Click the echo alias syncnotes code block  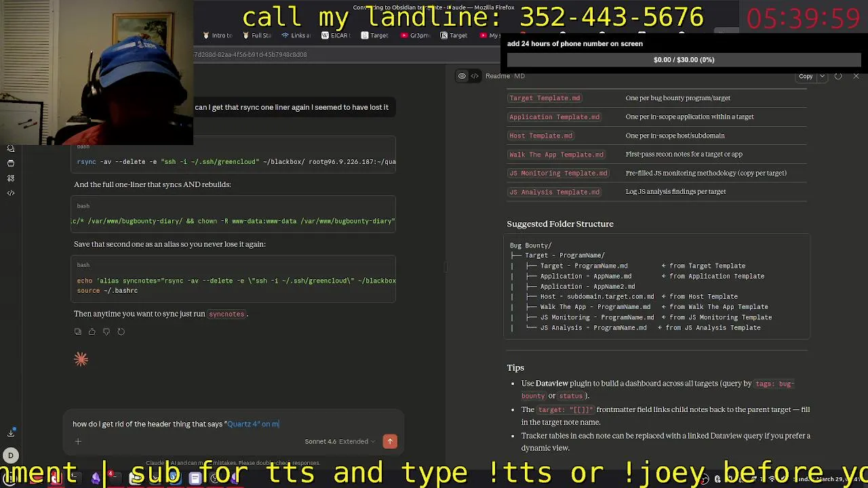pyautogui.click(x=233, y=279)
